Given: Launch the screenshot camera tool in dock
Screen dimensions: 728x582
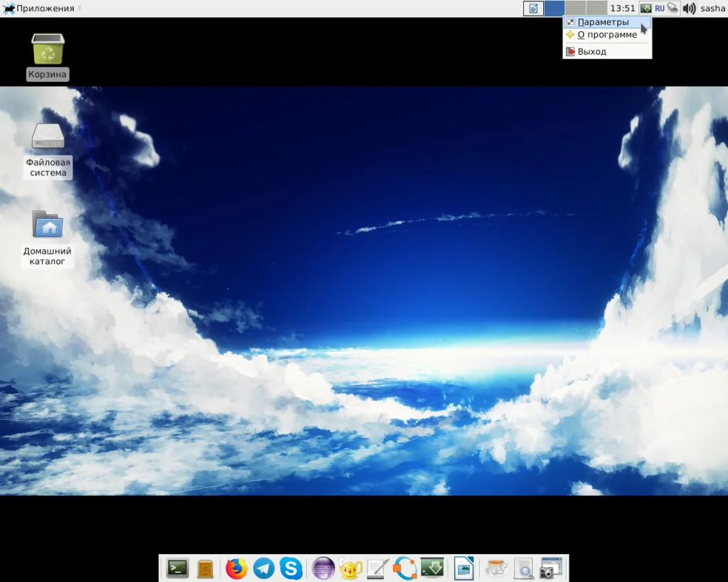Looking at the screenshot, I should click(x=551, y=568).
